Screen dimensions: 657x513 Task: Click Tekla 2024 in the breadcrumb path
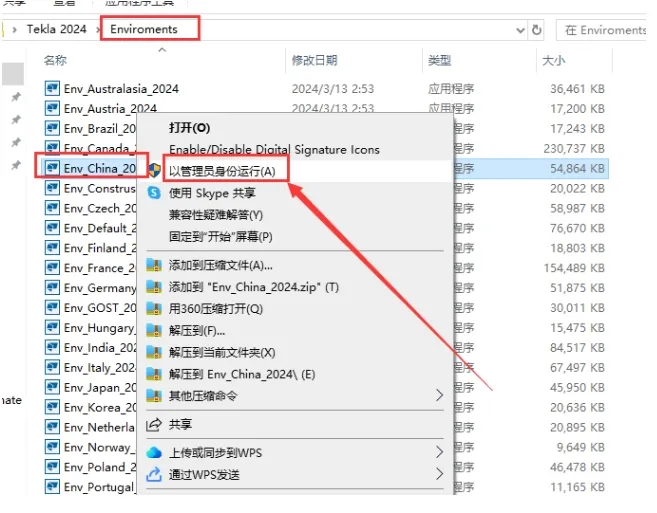point(57,29)
